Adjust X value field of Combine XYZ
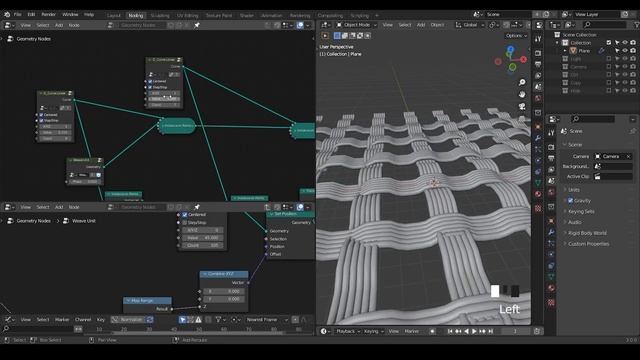Image resolution: width=640 pixels, height=360 pixels. point(224,291)
